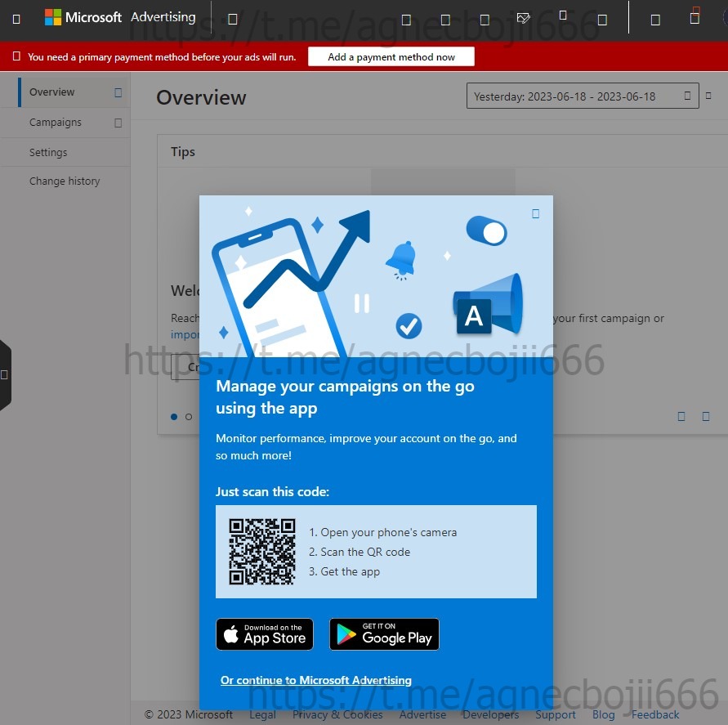Click the top-bar icon immediately left of the pencil icon
The image size is (728, 725).
click(x=485, y=20)
